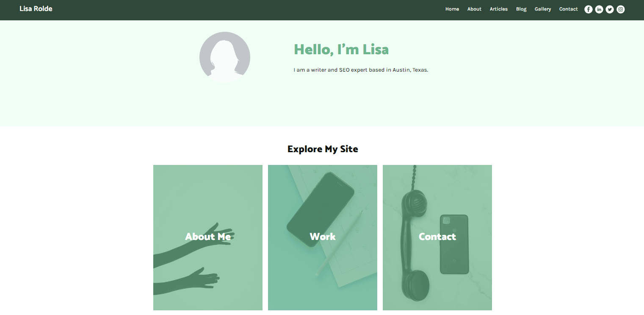Open the Twitter social icon
Image resolution: width=644 pixels, height=315 pixels.
click(610, 9)
